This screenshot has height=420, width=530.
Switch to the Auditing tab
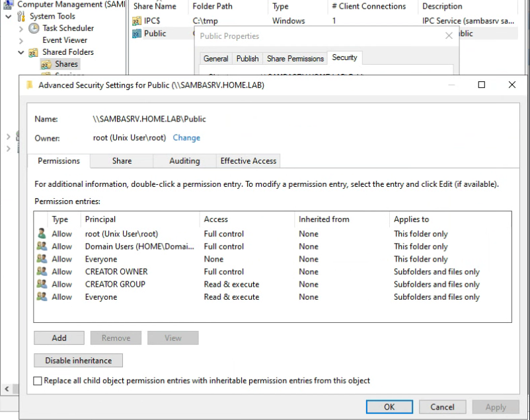click(x=184, y=160)
